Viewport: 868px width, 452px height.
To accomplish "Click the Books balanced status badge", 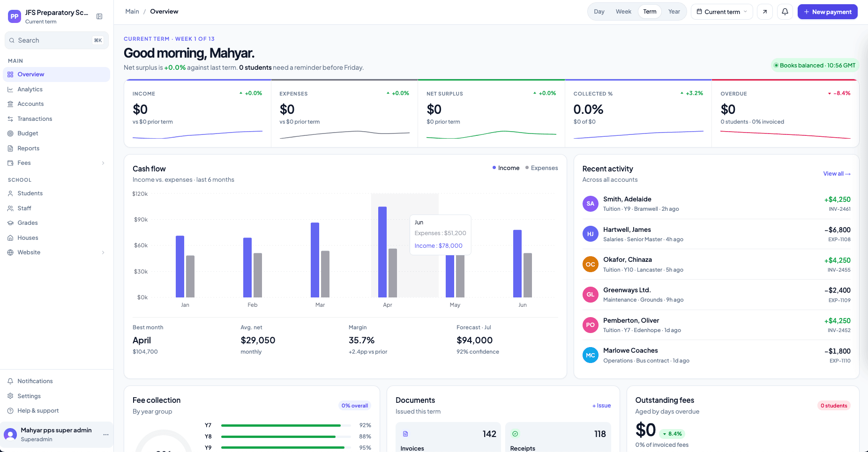I will click(x=815, y=66).
